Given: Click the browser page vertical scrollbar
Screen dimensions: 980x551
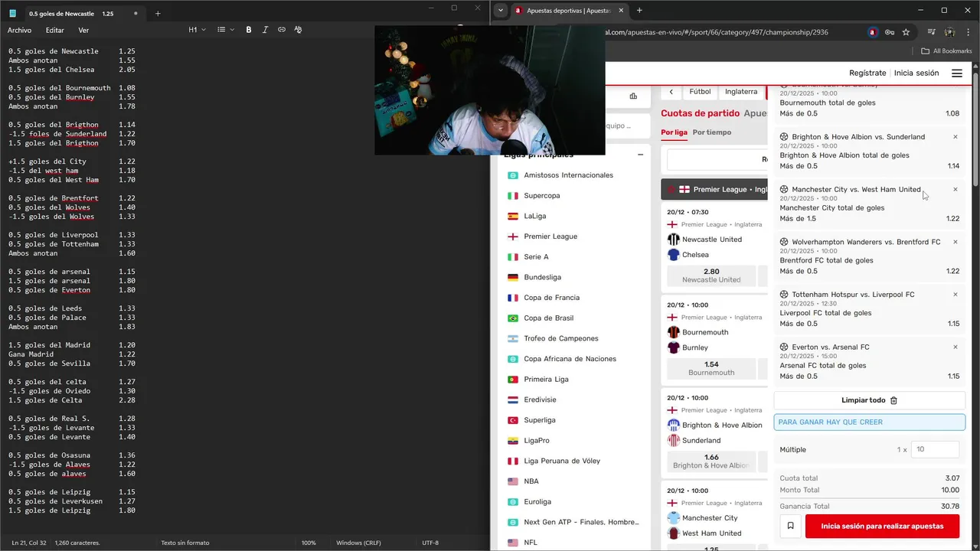Looking at the screenshot, I should point(975,130).
